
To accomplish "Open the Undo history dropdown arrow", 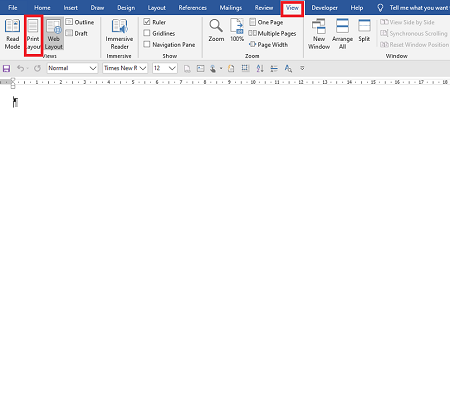I will click(x=27, y=68).
